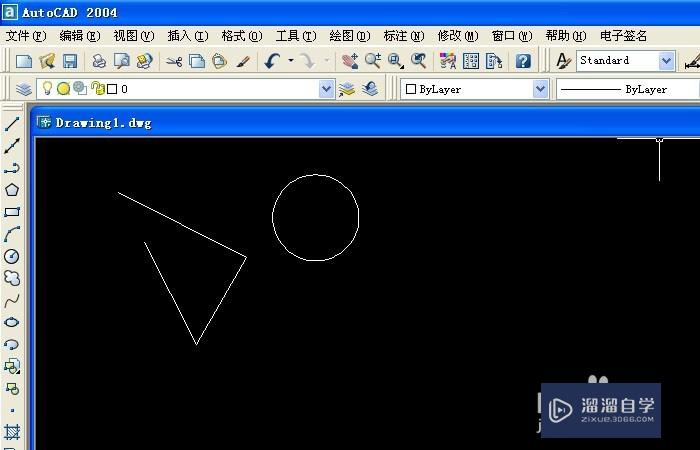Open the Help question mark
Image resolution: width=700 pixels, height=450 pixels.
click(523, 61)
